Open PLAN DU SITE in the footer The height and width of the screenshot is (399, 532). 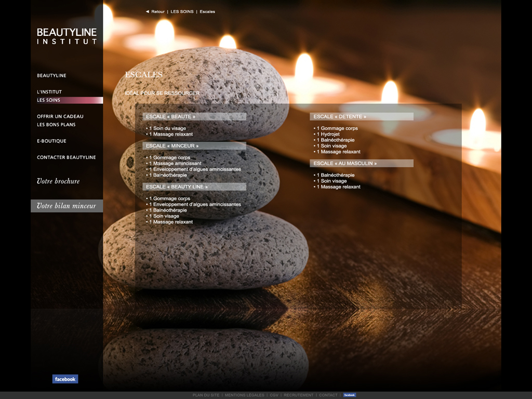click(x=206, y=395)
